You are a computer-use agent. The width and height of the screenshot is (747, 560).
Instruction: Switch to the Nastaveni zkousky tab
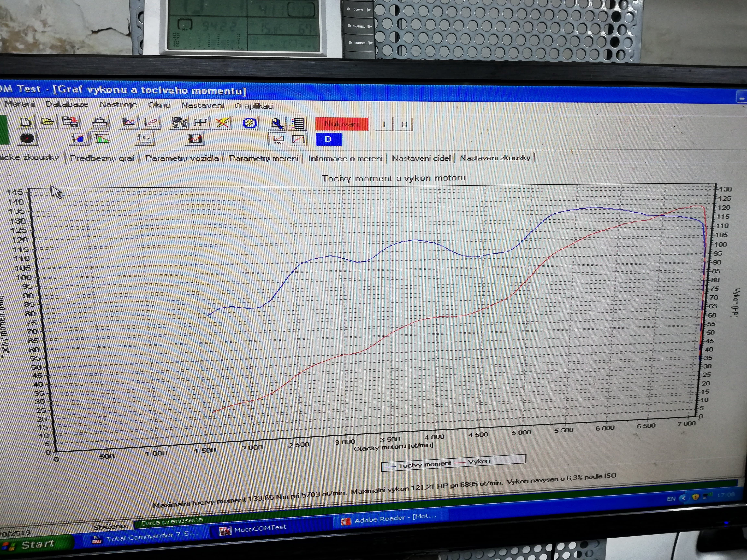pyautogui.click(x=495, y=158)
